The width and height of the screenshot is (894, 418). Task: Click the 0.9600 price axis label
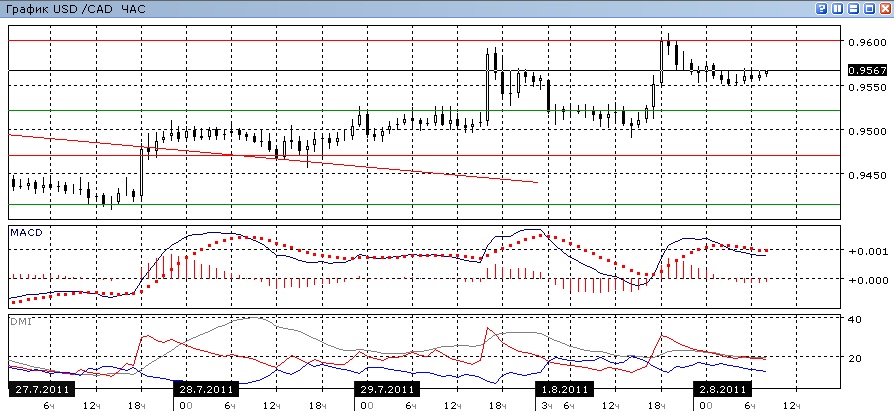867,42
